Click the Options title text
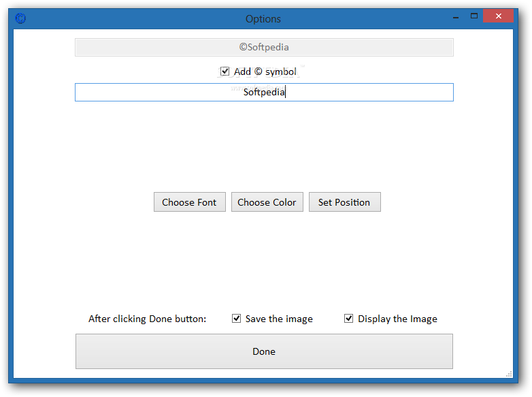Image resolution: width=532 pixels, height=397 pixels. 263,19
